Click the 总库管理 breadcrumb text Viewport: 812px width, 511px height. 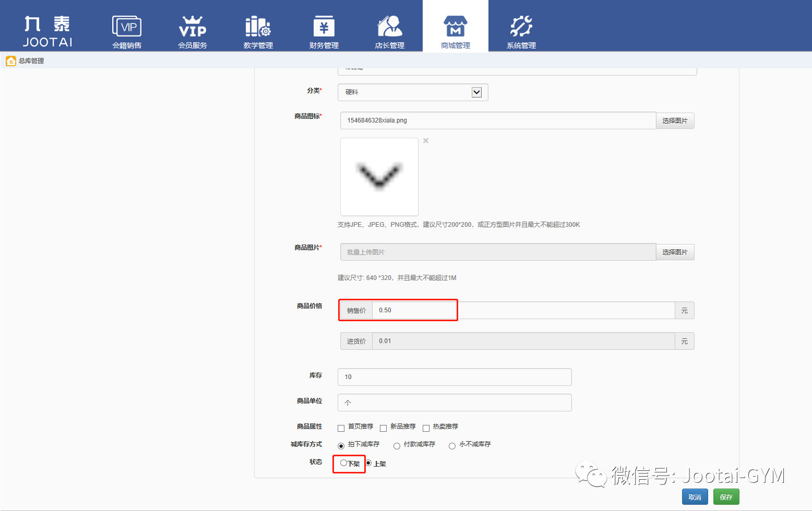31,61
